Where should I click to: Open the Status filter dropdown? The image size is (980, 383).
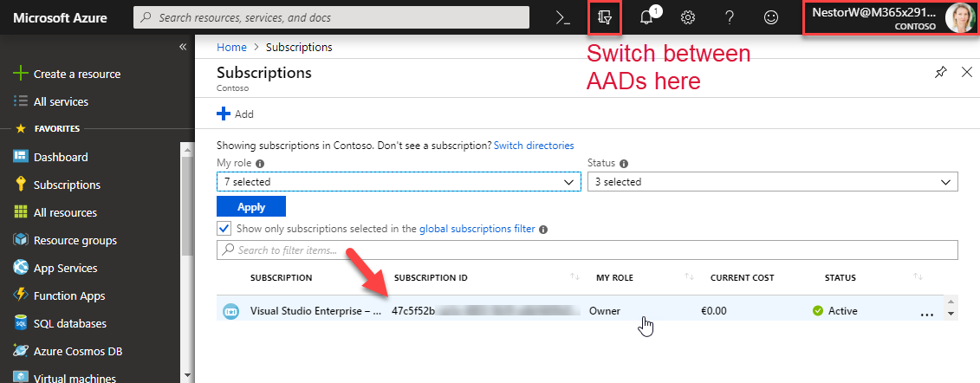click(x=772, y=182)
